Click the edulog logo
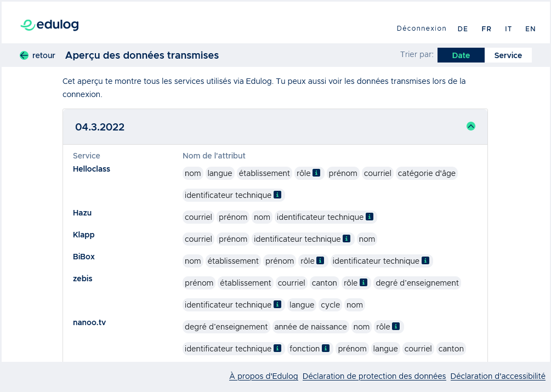The image size is (551, 392). [49, 25]
